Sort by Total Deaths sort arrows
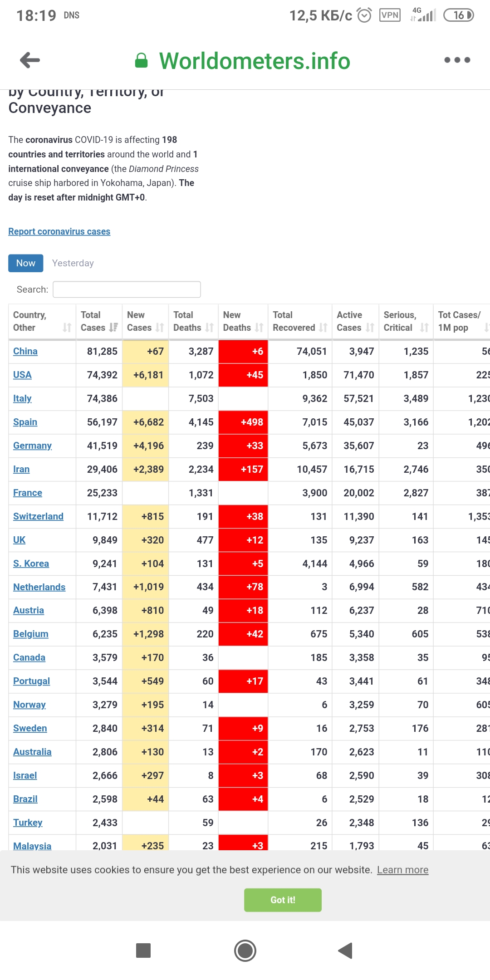Screen dimensions: 490x980 point(209,327)
